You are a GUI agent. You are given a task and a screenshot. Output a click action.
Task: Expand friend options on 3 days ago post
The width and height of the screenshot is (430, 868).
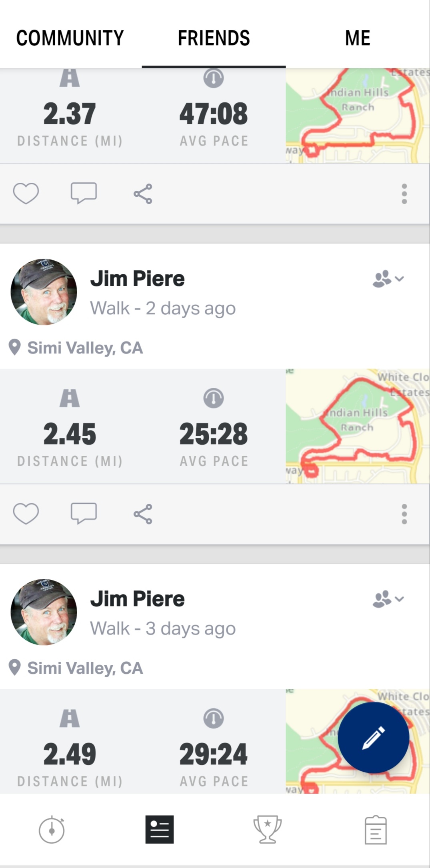(x=388, y=599)
